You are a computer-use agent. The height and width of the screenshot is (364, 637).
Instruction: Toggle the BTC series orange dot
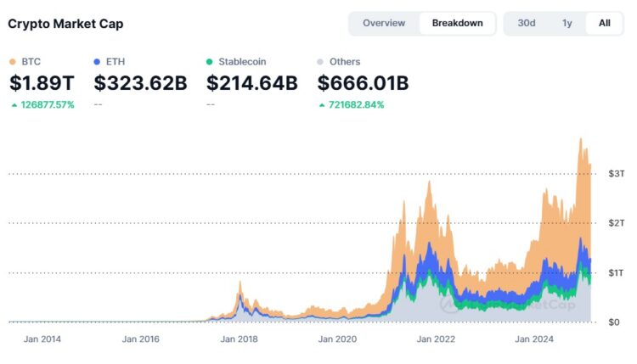(x=12, y=62)
